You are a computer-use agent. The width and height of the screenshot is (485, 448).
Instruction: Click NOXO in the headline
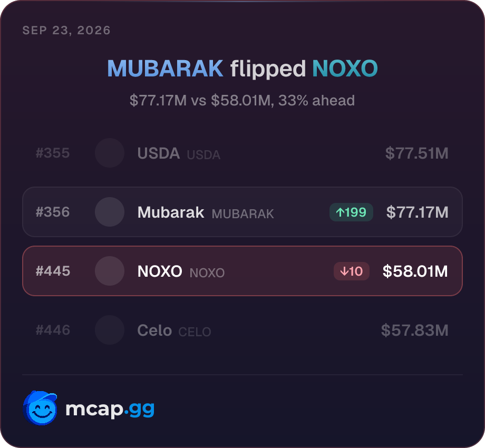pos(345,69)
